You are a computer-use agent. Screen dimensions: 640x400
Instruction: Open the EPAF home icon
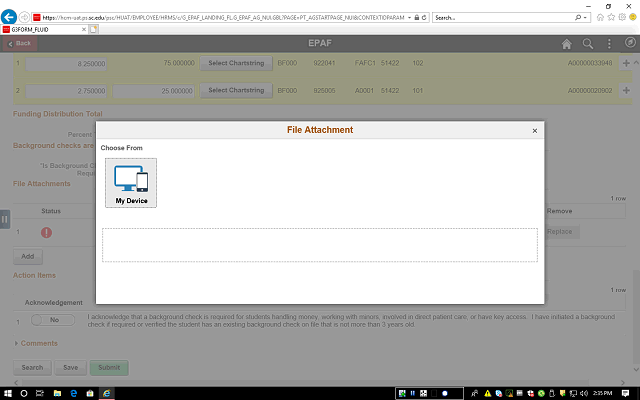pos(567,44)
